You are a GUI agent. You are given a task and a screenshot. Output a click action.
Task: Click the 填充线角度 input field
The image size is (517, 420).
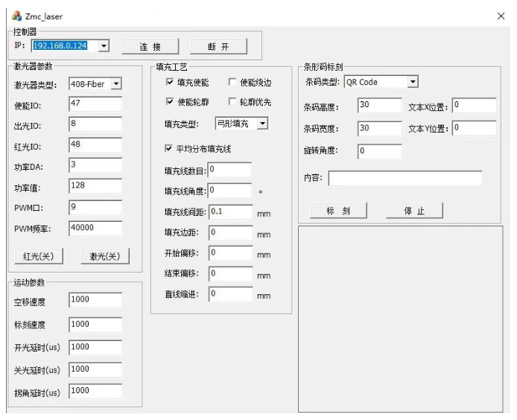[x=229, y=191]
